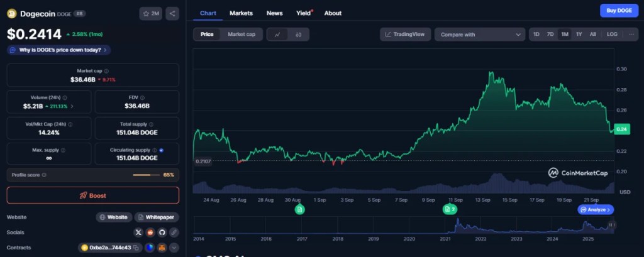The image size is (644, 257).
Task: Select the Market cap chart toggle
Action: pyautogui.click(x=241, y=35)
